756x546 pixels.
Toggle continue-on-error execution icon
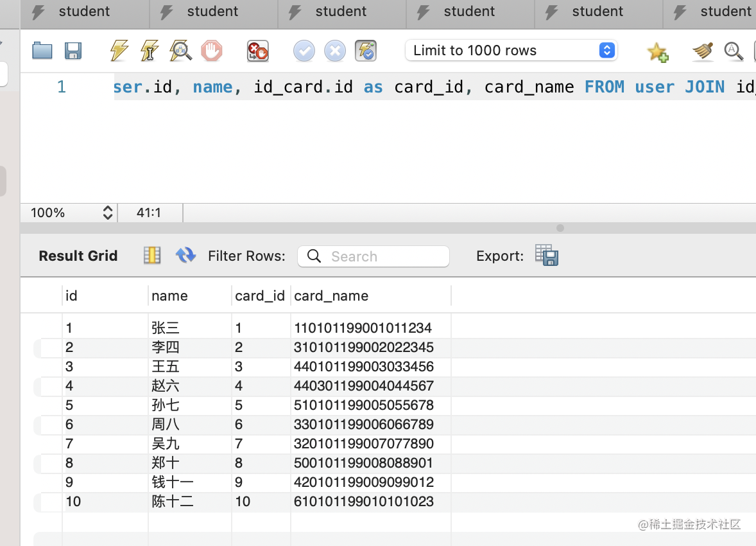pos(257,51)
